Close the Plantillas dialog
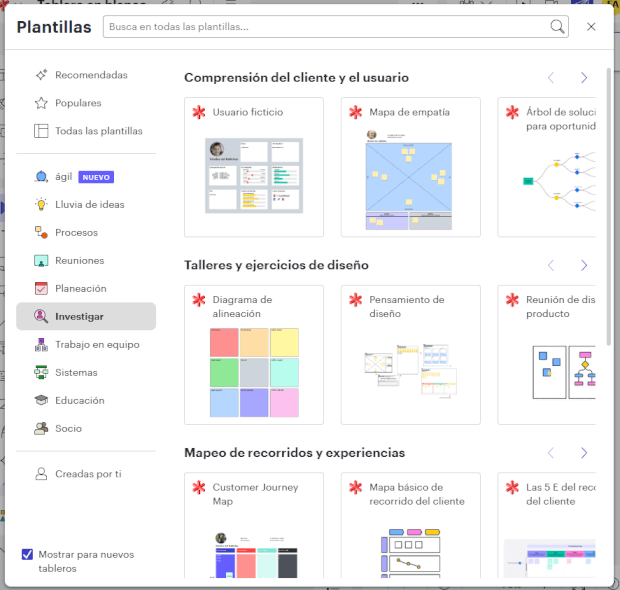 [x=591, y=26]
